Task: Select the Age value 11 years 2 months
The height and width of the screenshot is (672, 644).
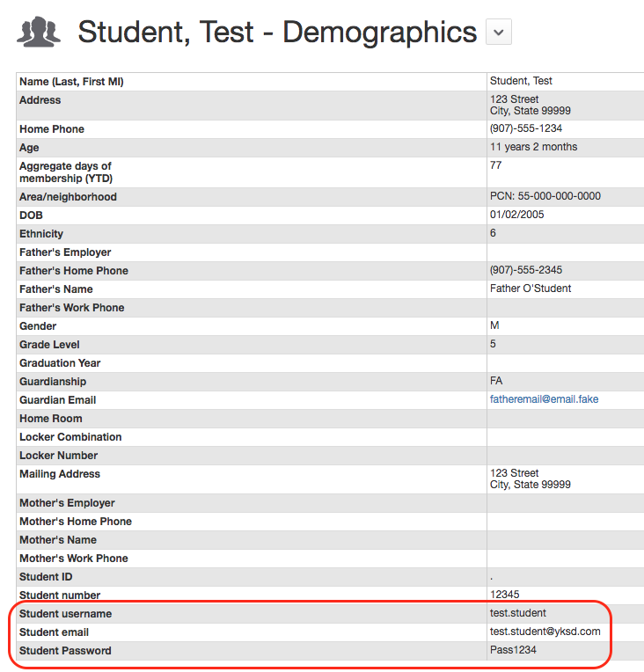Action: coord(533,147)
